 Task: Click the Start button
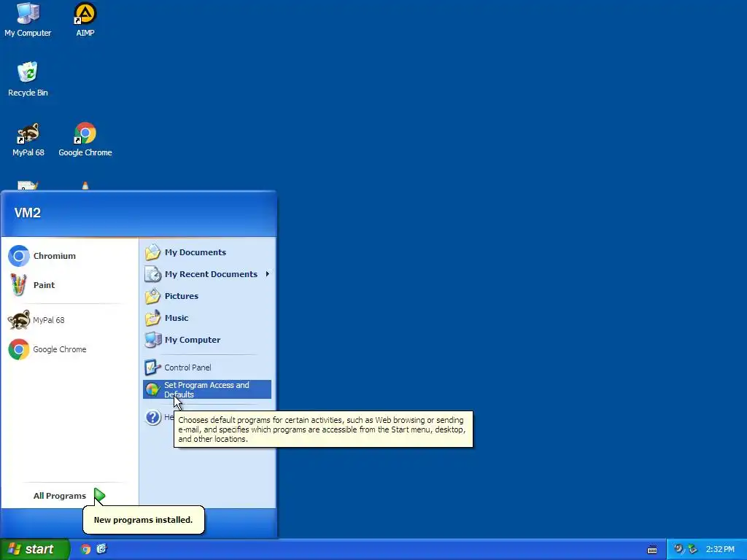[x=34, y=549]
